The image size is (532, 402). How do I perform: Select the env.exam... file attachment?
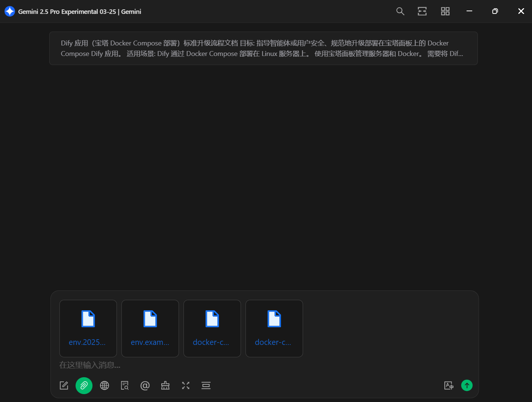[x=150, y=328]
